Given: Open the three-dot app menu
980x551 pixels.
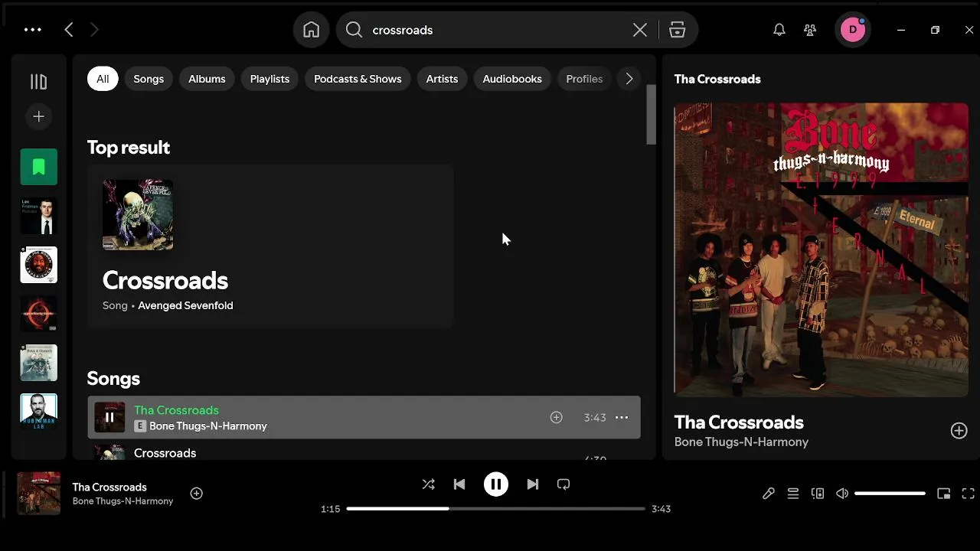Looking at the screenshot, I should [32, 30].
